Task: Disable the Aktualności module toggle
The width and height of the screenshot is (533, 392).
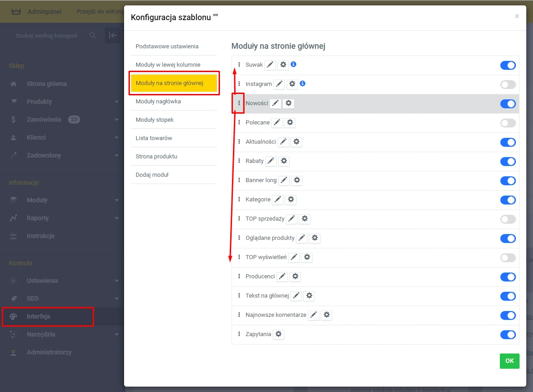Action: 508,142
